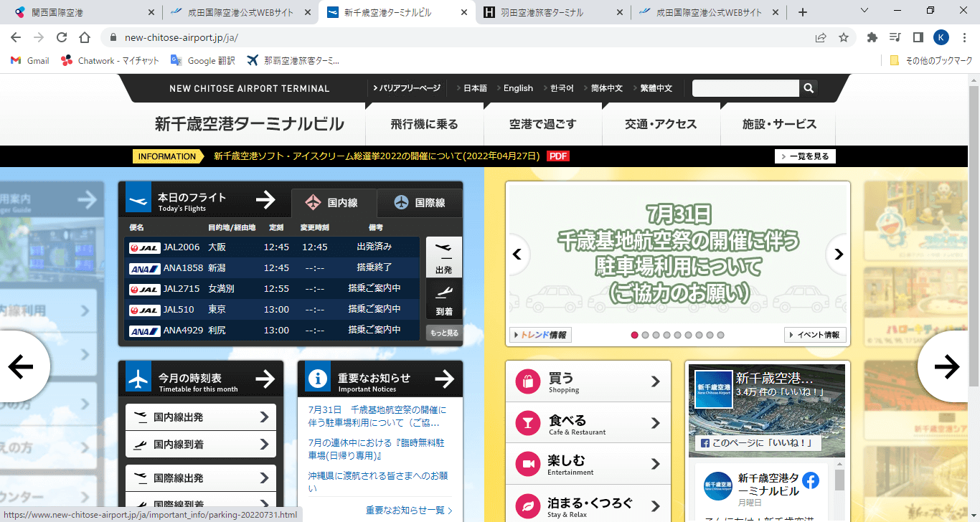Open the tab search dropdown arrow

click(864, 11)
